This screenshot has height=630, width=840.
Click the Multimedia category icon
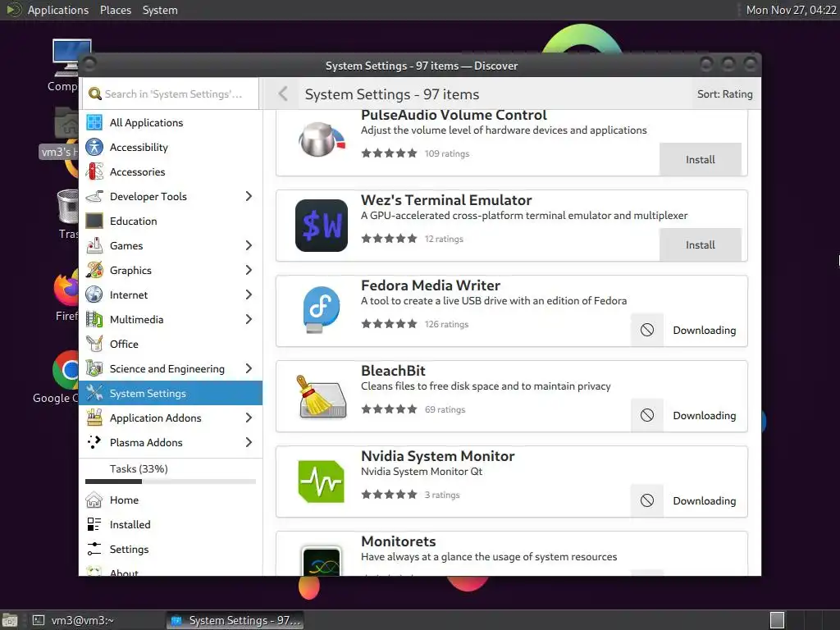pos(94,320)
